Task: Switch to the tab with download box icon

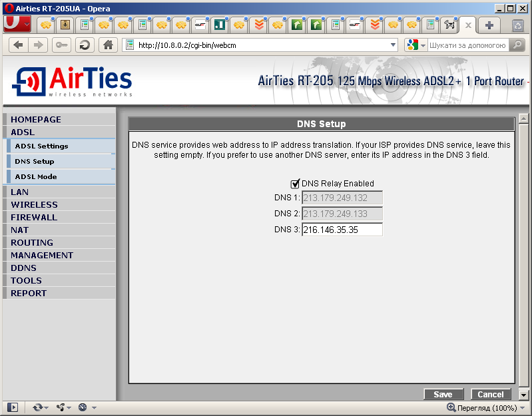Action: tap(65, 25)
